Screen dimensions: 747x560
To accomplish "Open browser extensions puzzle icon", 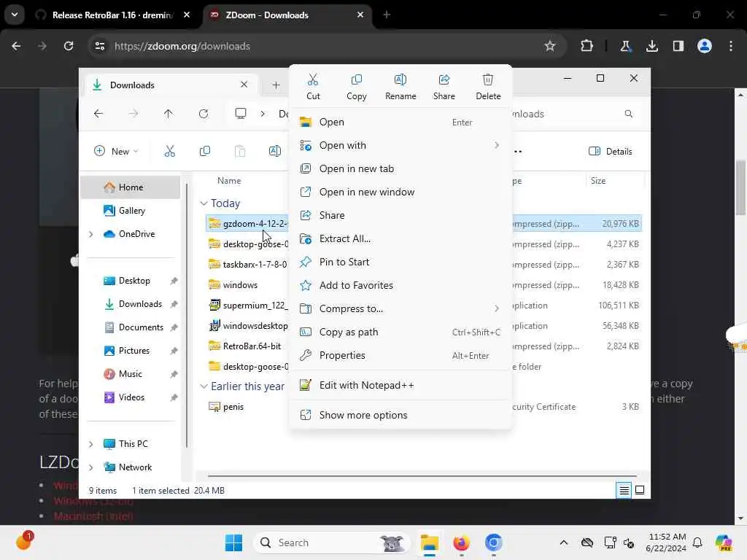I will 587,46.
